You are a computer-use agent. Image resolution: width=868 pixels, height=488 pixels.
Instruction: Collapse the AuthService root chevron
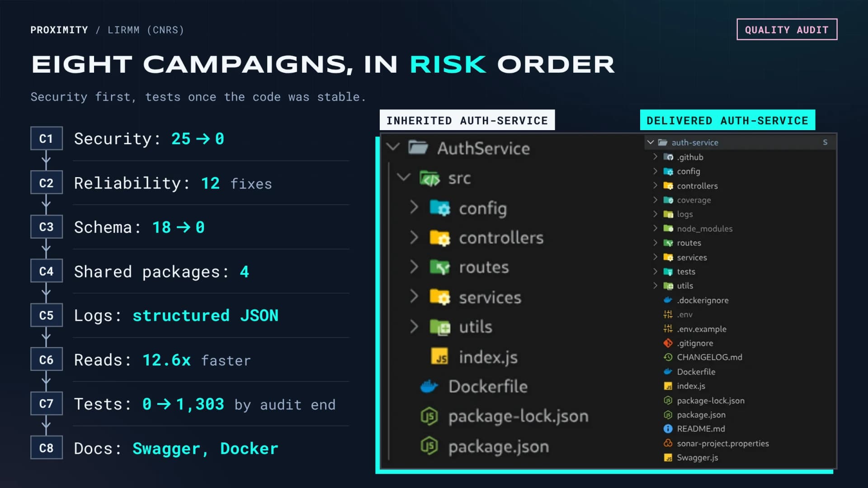click(393, 146)
